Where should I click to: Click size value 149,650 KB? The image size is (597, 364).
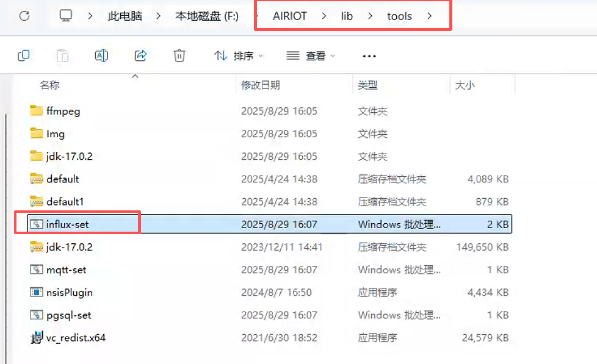coord(482,247)
